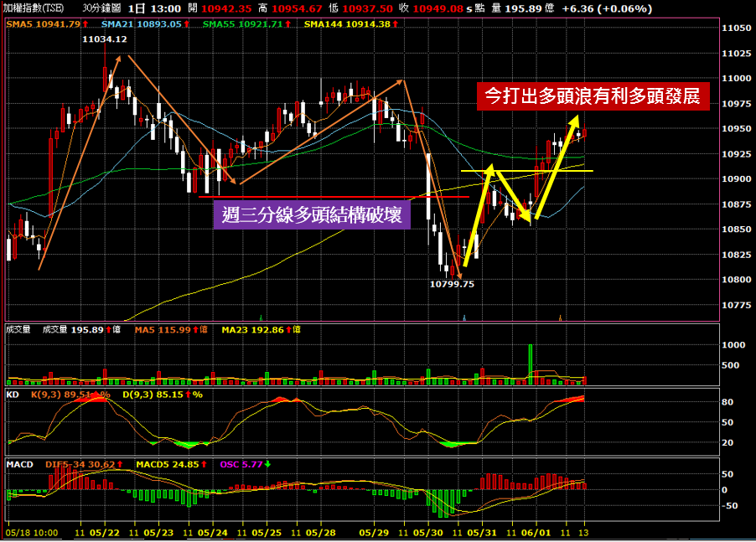Viewport: 756px width, 542px height.
Task: Open the MACD indicator panel label
Action: point(18,463)
